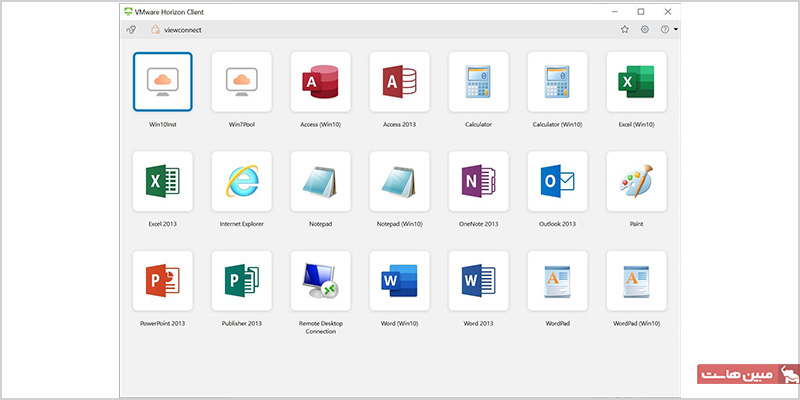Open Internet Explorer icon

tap(241, 181)
